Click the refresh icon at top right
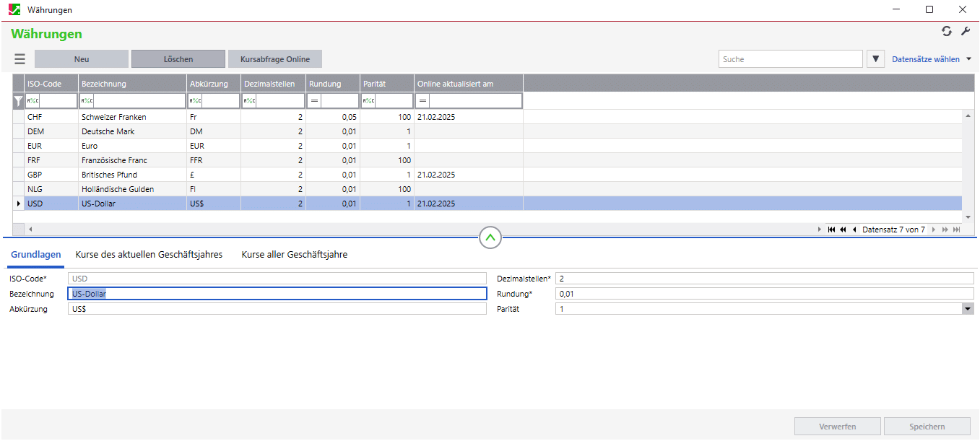Screen dimensions: 980x441 click(947, 31)
